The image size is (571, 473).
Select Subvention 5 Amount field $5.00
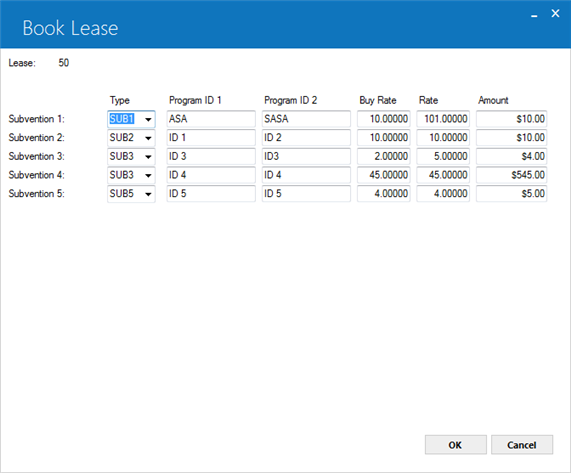click(x=512, y=194)
